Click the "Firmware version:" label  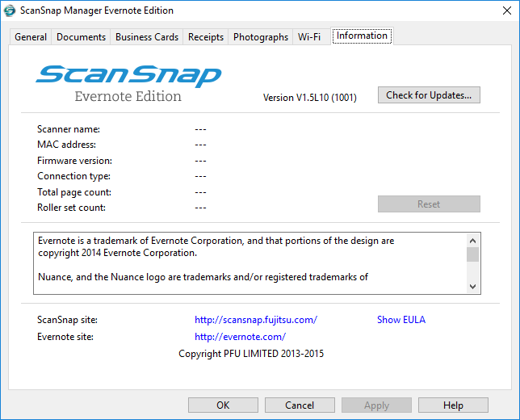click(x=74, y=161)
